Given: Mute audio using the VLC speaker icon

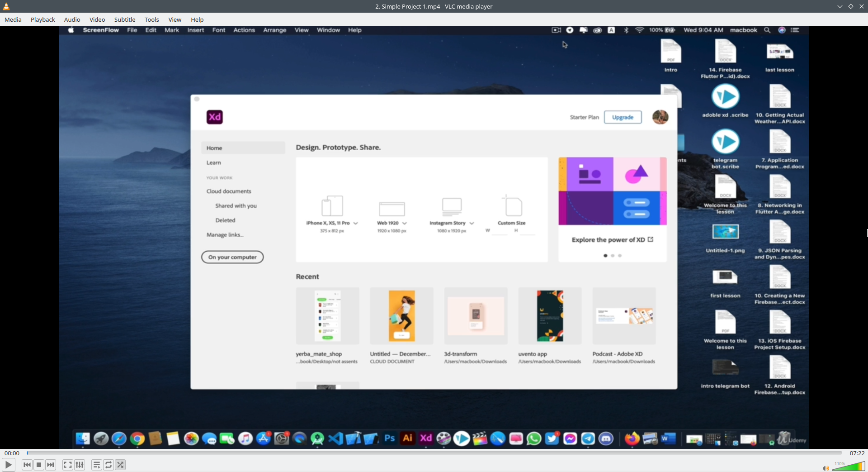Looking at the screenshot, I should click(x=826, y=468).
